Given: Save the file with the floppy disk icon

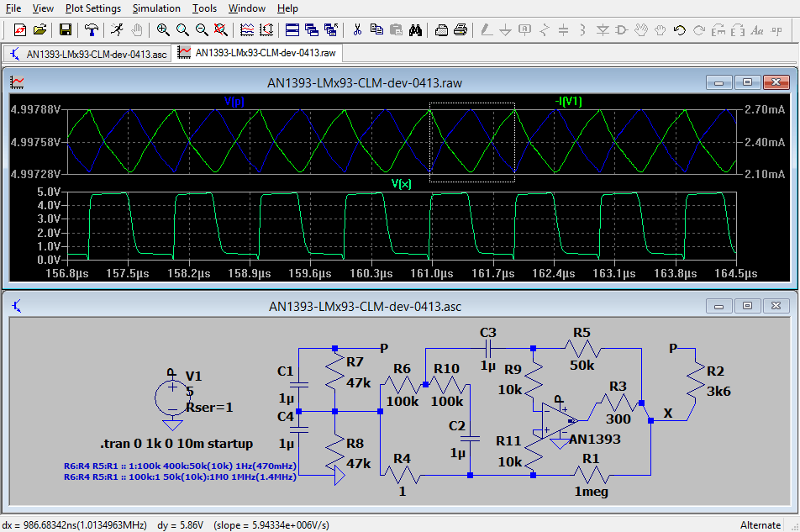Looking at the screenshot, I should tap(66, 30).
